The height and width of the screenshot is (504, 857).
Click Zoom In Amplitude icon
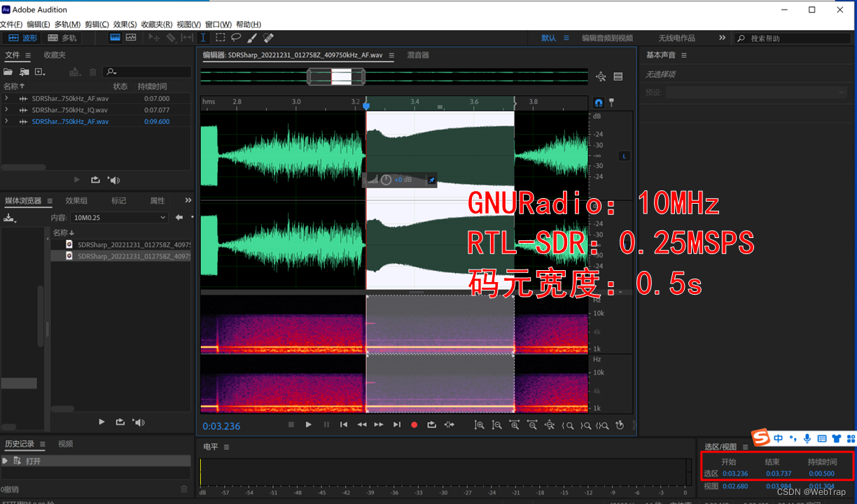tap(480, 424)
